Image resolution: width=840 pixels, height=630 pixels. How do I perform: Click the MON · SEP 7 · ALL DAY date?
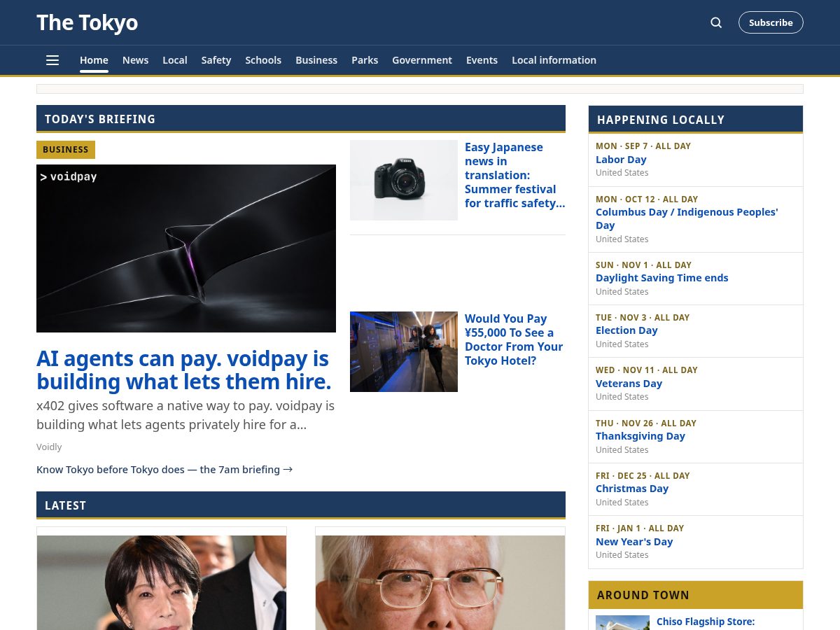pyautogui.click(x=643, y=146)
